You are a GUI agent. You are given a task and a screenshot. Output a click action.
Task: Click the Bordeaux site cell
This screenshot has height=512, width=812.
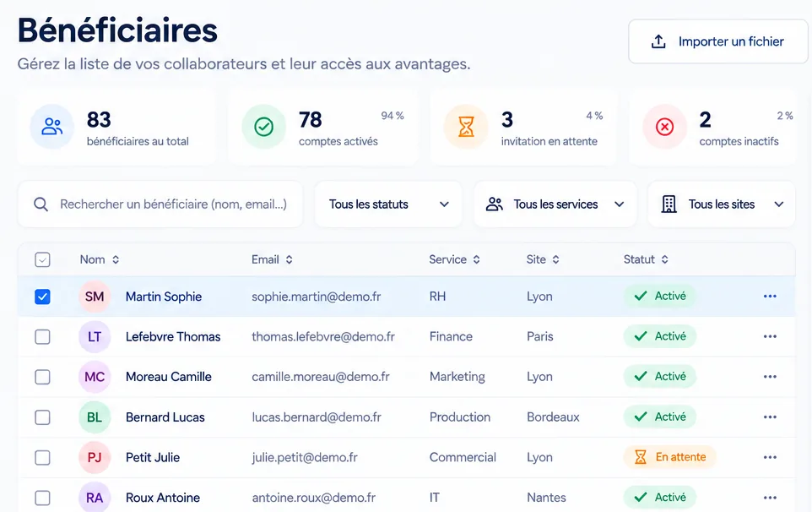(553, 417)
